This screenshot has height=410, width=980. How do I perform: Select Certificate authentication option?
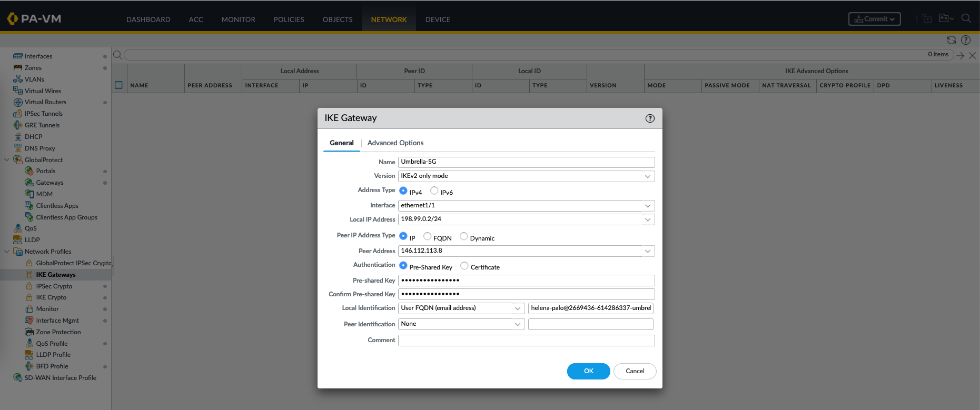[x=464, y=266]
